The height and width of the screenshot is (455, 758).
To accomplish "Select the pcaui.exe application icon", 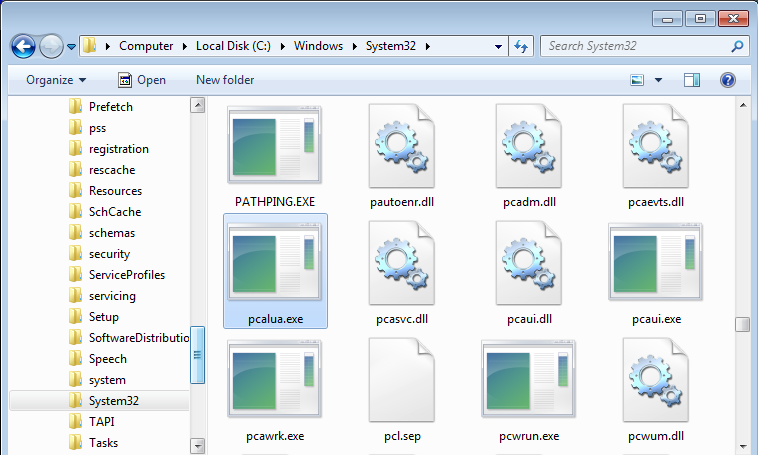I will [656, 262].
